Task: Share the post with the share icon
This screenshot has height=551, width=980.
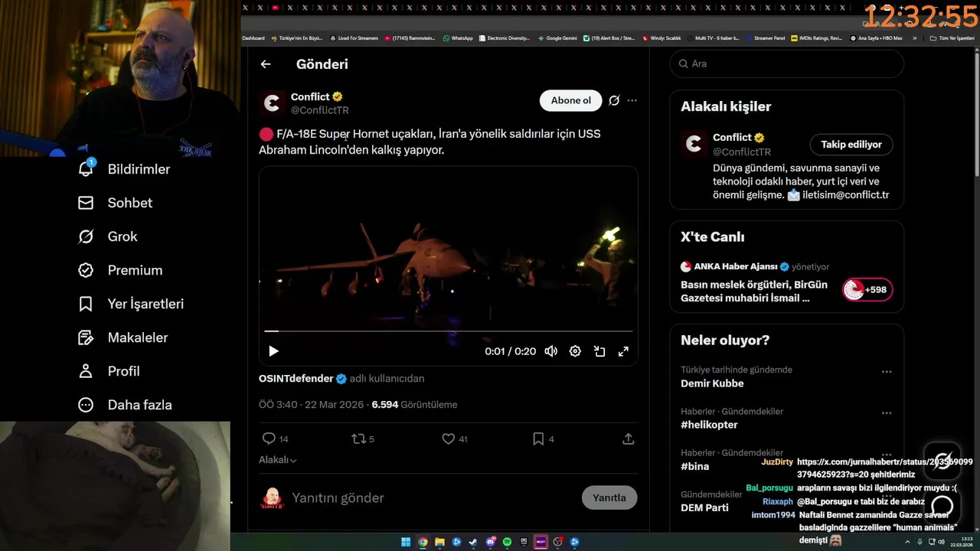Action: coord(629,439)
